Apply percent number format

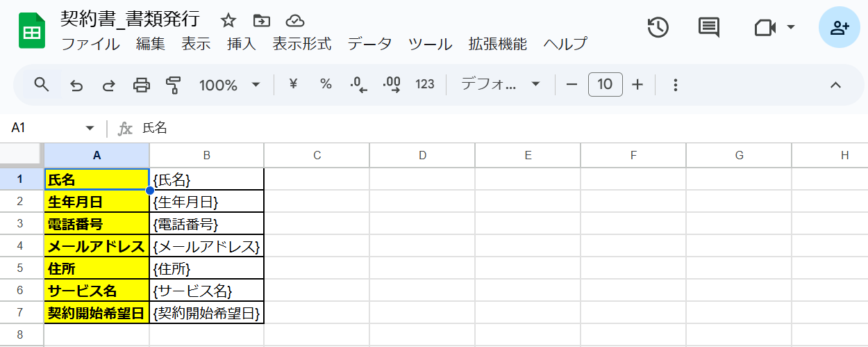tap(326, 84)
